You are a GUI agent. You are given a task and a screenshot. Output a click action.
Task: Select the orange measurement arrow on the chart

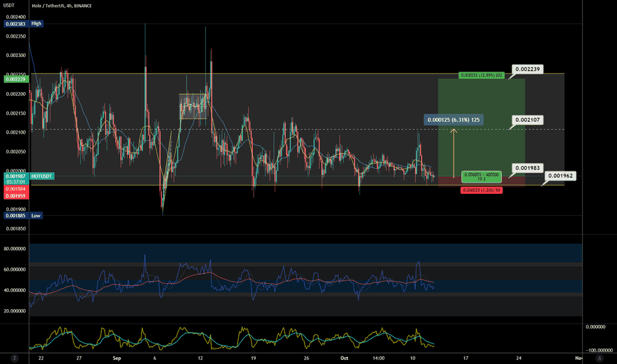click(453, 153)
